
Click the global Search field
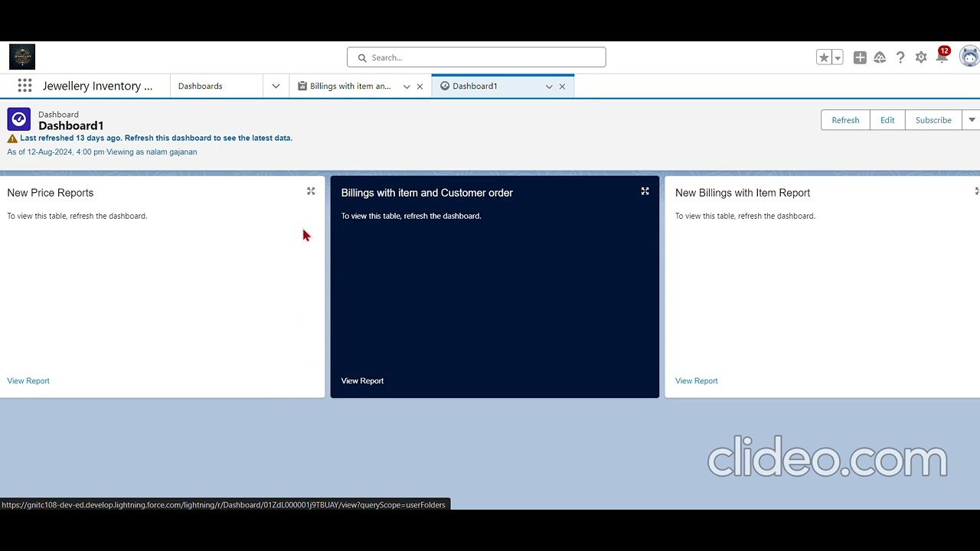pos(476,57)
